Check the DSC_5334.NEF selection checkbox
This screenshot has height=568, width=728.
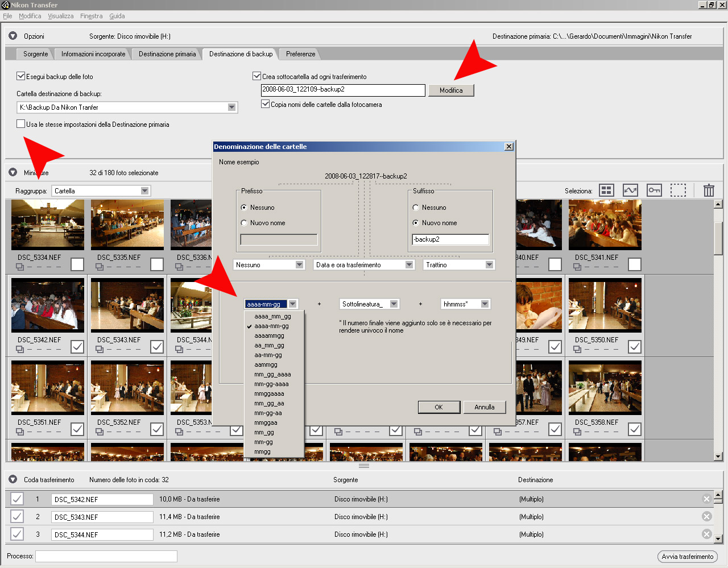[77, 264]
